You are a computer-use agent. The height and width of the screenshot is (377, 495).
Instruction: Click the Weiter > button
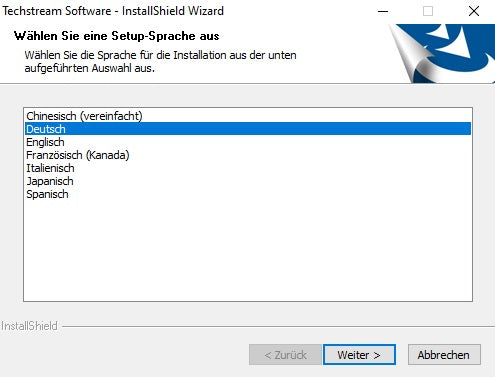click(x=359, y=355)
